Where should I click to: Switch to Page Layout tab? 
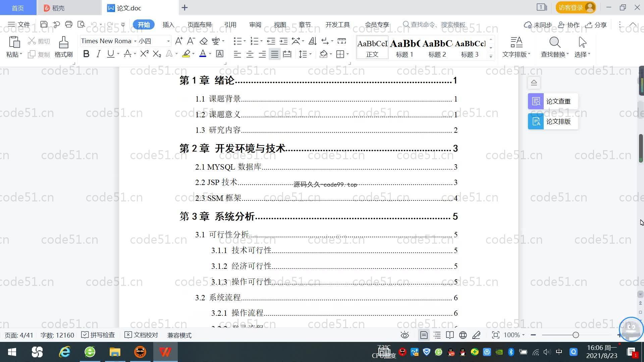[199, 24]
